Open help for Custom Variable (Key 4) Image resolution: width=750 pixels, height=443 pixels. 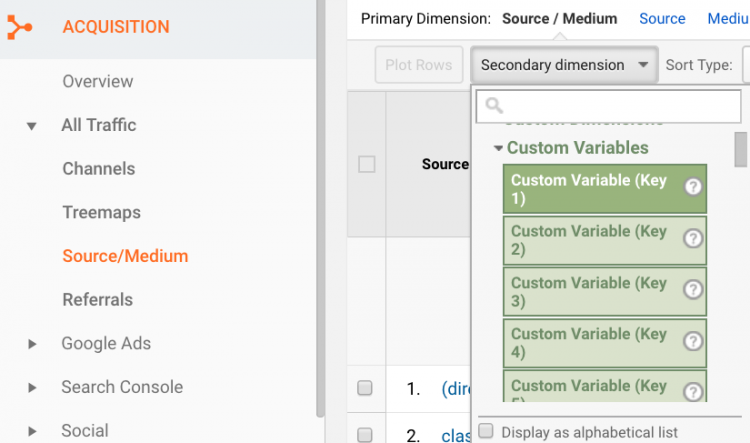(x=693, y=341)
